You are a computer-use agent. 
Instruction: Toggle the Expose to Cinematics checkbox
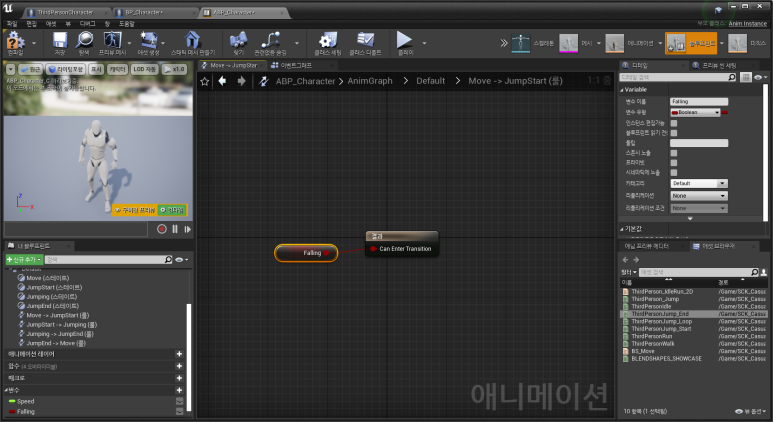[x=674, y=173]
